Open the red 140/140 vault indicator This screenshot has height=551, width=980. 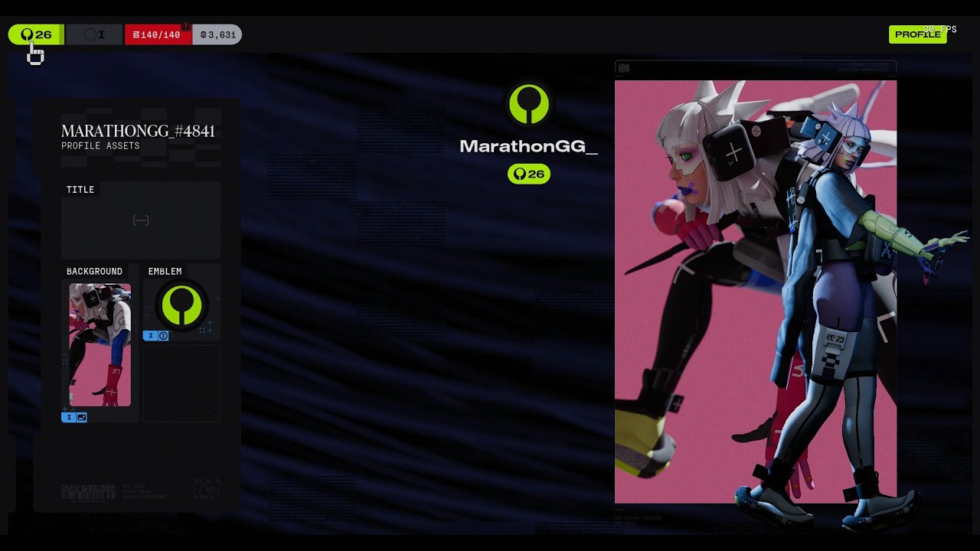pos(158,34)
